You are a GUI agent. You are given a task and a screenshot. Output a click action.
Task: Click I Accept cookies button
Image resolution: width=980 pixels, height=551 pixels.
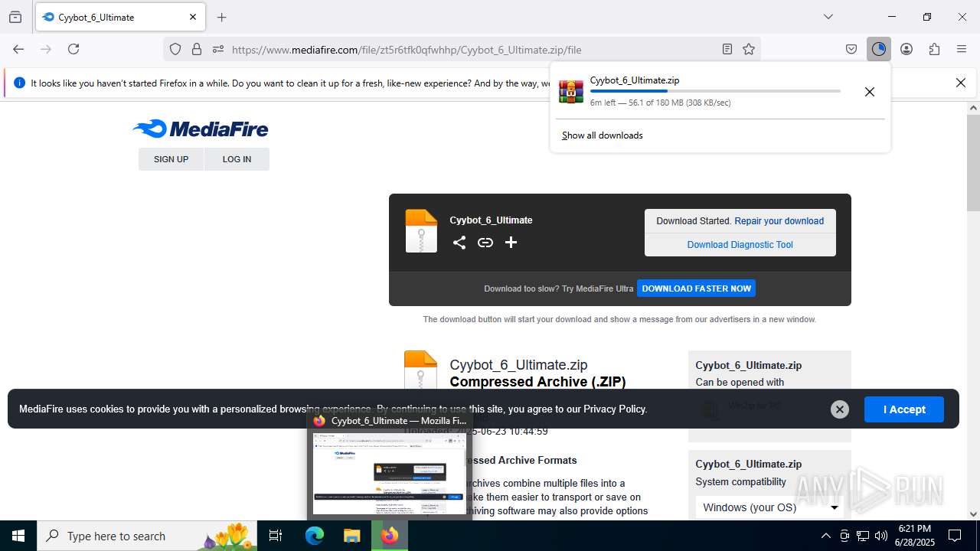click(x=904, y=409)
